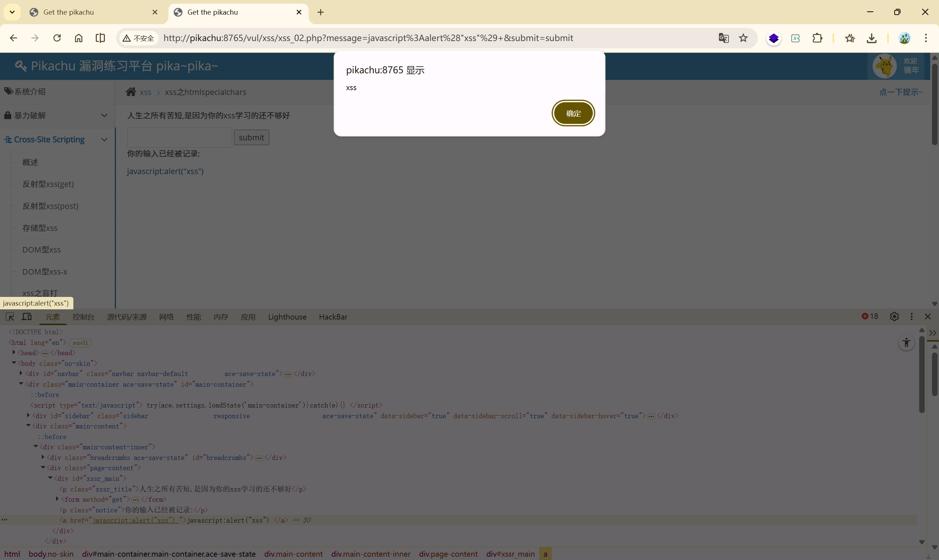Collapse the body no-skin element node
Image resolution: width=939 pixels, height=560 pixels.
click(14, 363)
